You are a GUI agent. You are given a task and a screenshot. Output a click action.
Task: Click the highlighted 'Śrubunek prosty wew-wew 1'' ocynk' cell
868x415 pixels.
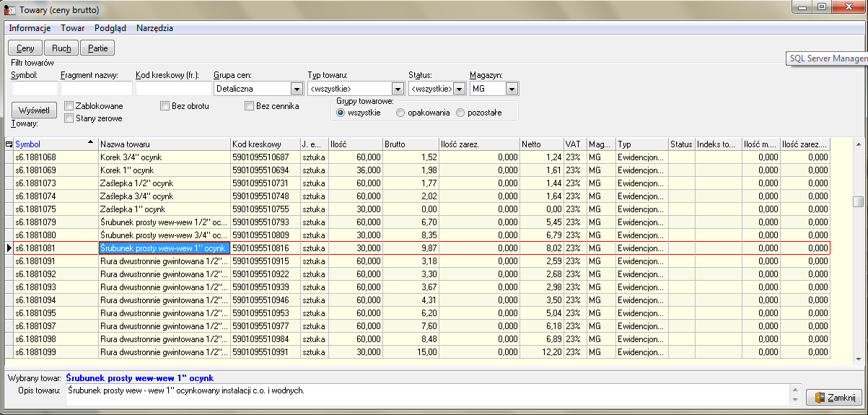165,248
